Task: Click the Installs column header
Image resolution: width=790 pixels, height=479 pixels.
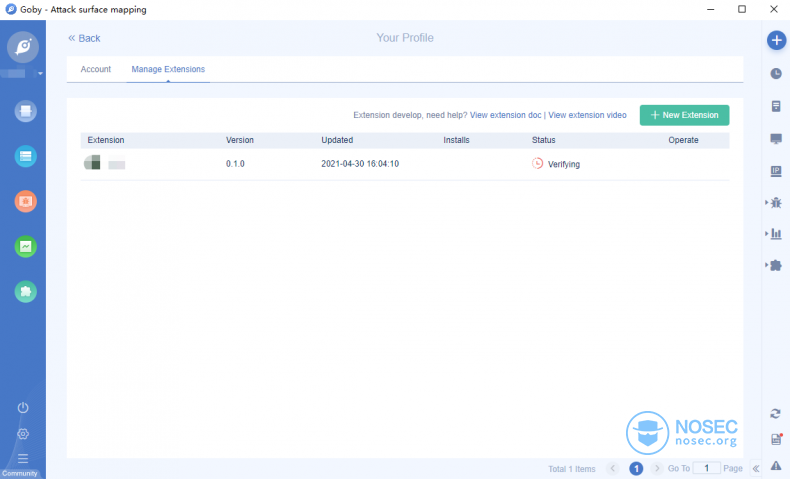Action: [x=456, y=140]
